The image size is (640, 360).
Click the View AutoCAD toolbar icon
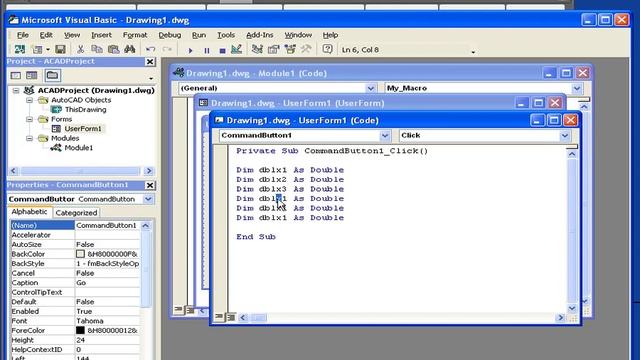pos(20,50)
